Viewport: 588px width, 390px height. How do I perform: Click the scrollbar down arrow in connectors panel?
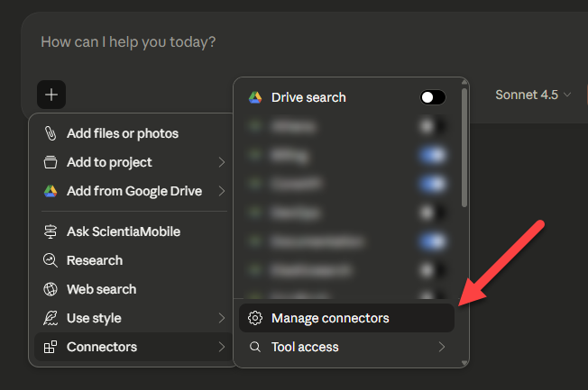point(464,363)
